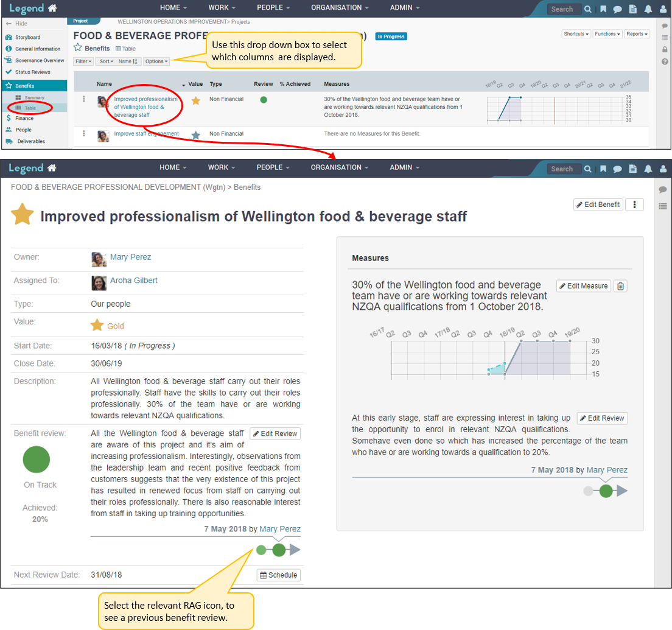Click the large green On Track indicator
This screenshot has height=630, width=672.
37,460
